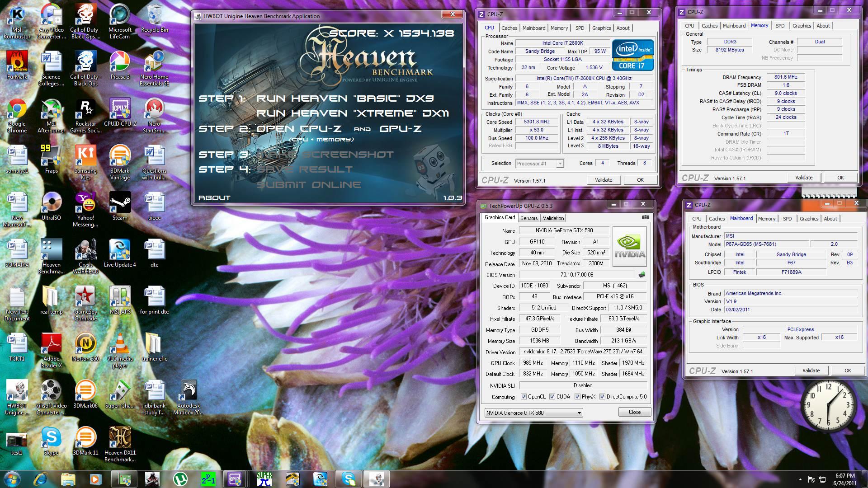Click the DRAM Frequency 801.6 MHz value
The height and width of the screenshot is (488, 868).
pyautogui.click(x=786, y=77)
